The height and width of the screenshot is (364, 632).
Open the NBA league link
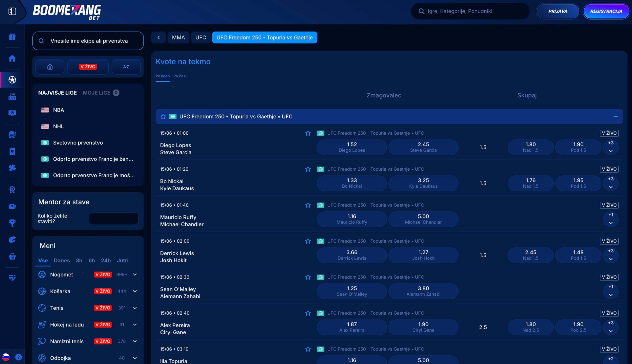click(58, 110)
